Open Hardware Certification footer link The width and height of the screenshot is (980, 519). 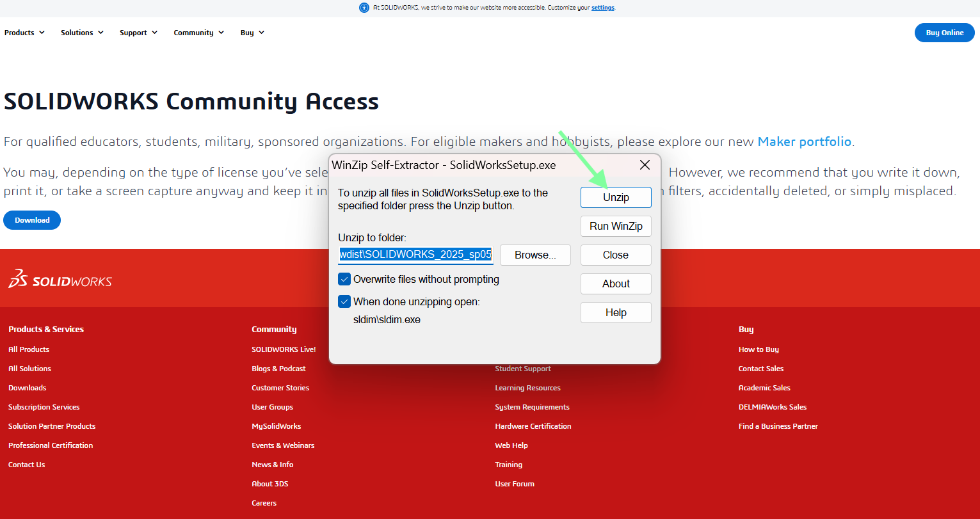click(x=533, y=426)
